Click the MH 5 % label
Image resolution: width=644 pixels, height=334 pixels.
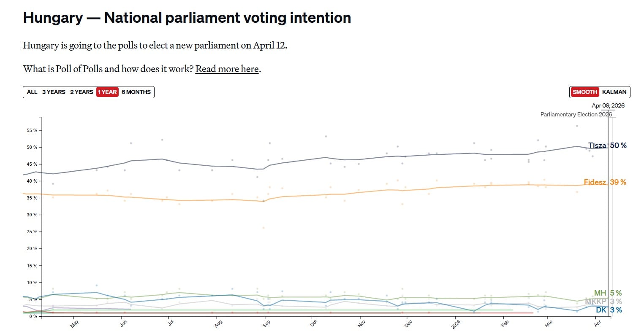[x=608, y=293]
